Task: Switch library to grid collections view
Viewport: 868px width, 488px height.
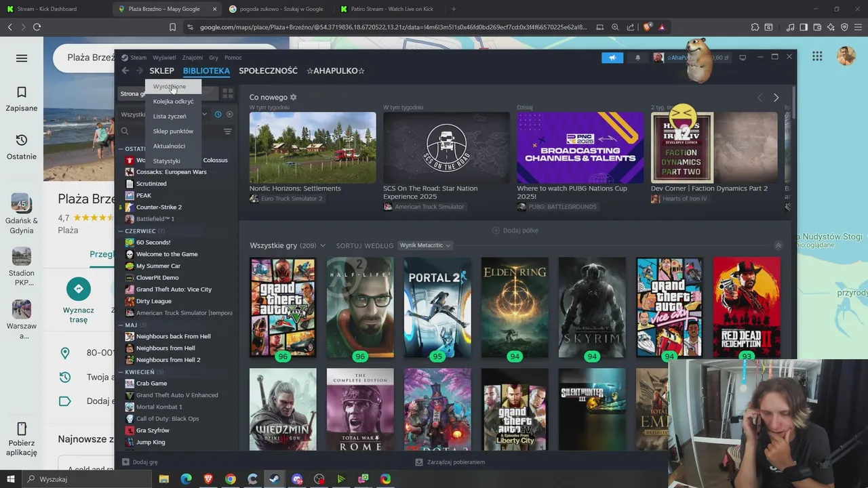Action: 228,94
